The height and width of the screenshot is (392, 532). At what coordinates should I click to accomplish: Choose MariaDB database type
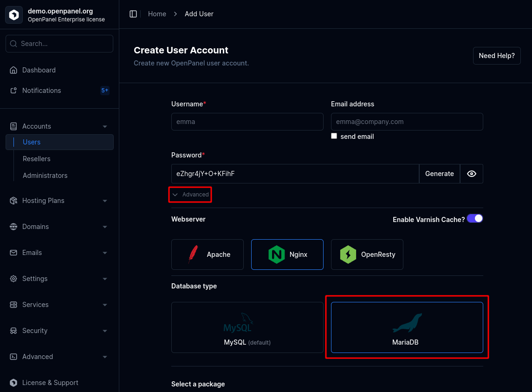[x=407, y=327]
